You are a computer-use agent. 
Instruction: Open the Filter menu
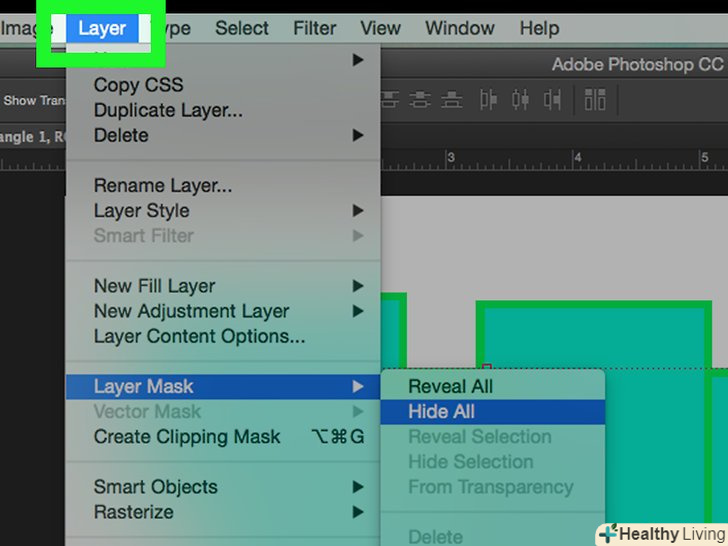pyautogui.click(x=314, y=28)
